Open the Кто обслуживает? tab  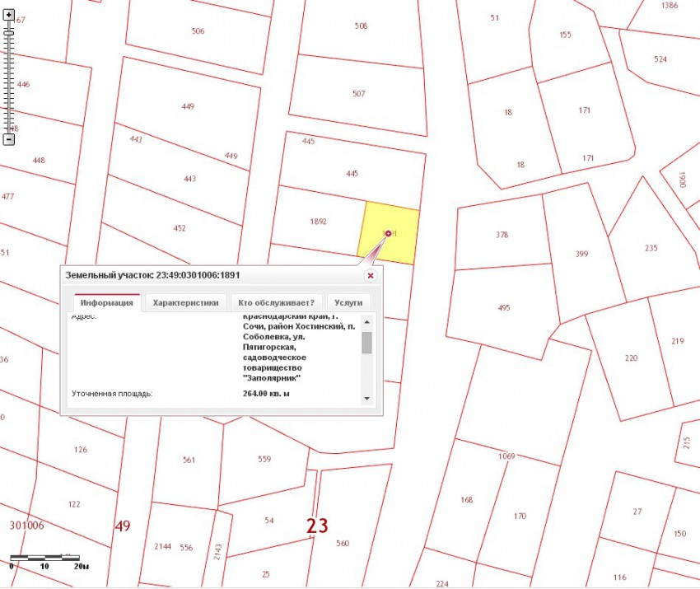pyautogui.click(x=276, y=302)
